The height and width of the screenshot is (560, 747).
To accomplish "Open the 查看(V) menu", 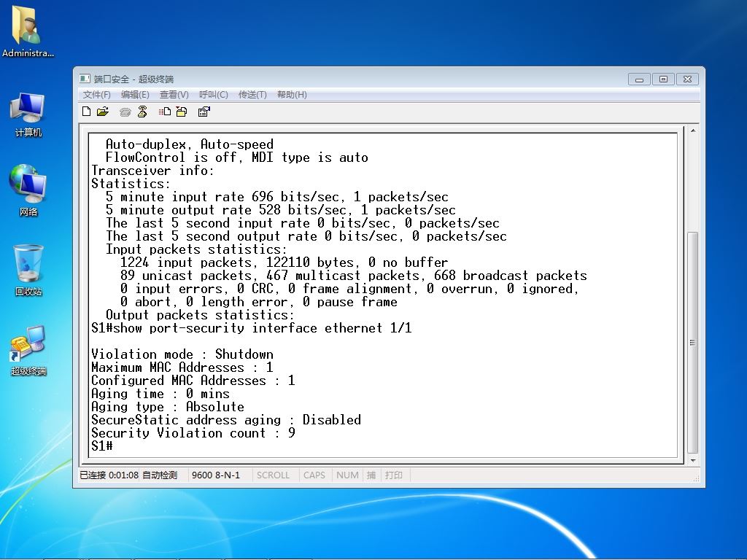I will [x=174, y=94].
